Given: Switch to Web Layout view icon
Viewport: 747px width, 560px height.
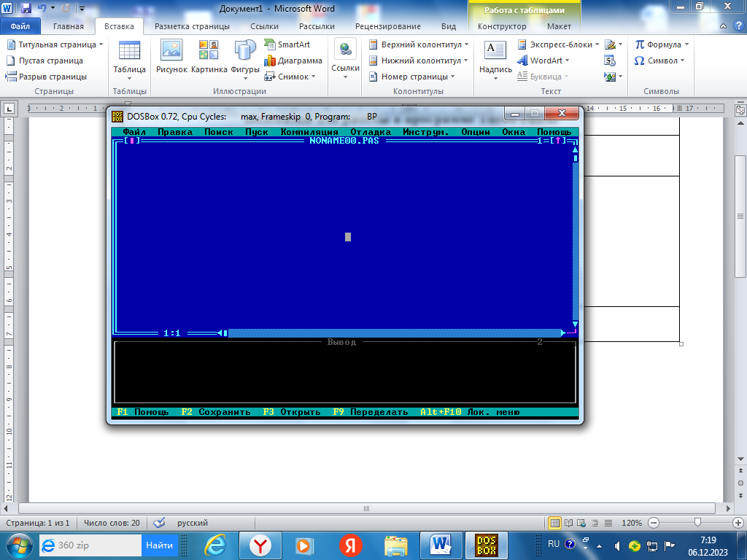Looking at the screenshot, I should pyautogui.click(x=581, y=523).
